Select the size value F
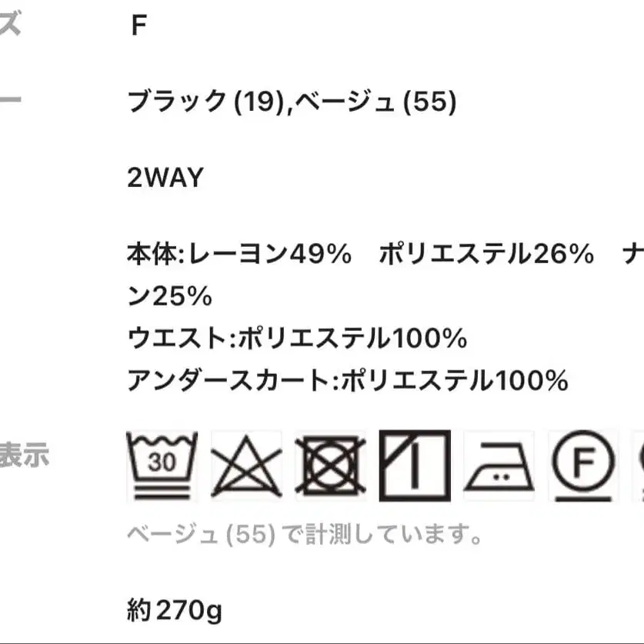Image resolution: width=644 pixels, height=644 pixels. 138,26
